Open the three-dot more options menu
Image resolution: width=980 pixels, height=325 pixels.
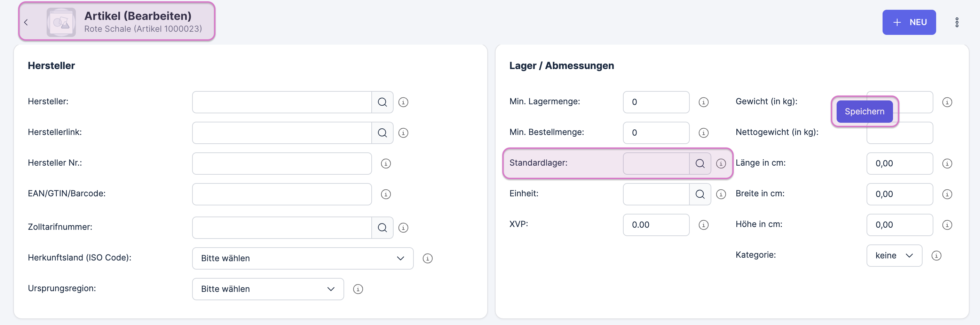(956, 22)
